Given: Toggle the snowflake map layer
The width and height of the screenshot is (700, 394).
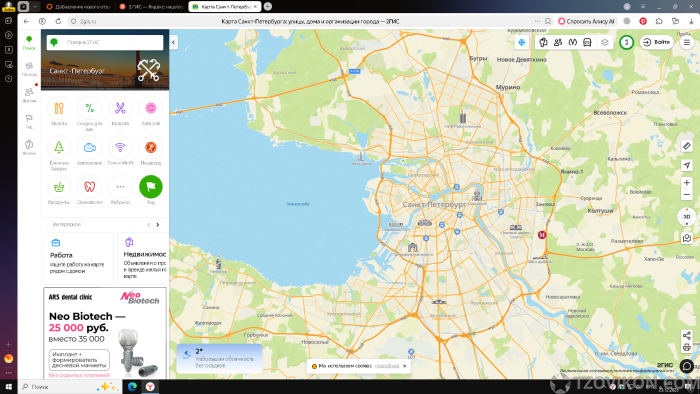Looking at the screenshot, I should (521, 42).
